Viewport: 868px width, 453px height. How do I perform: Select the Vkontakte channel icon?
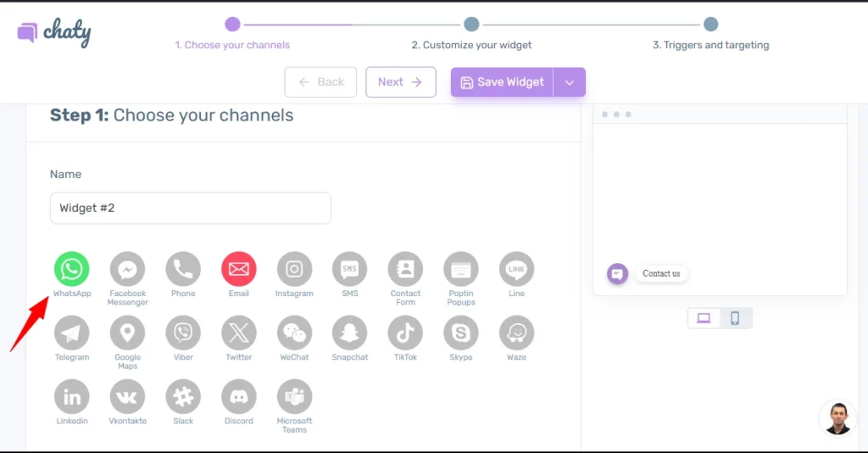(x=127, y=396)
